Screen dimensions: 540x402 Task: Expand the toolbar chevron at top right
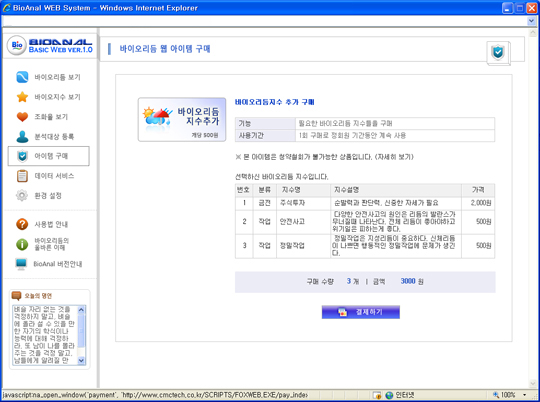[531, 21]
